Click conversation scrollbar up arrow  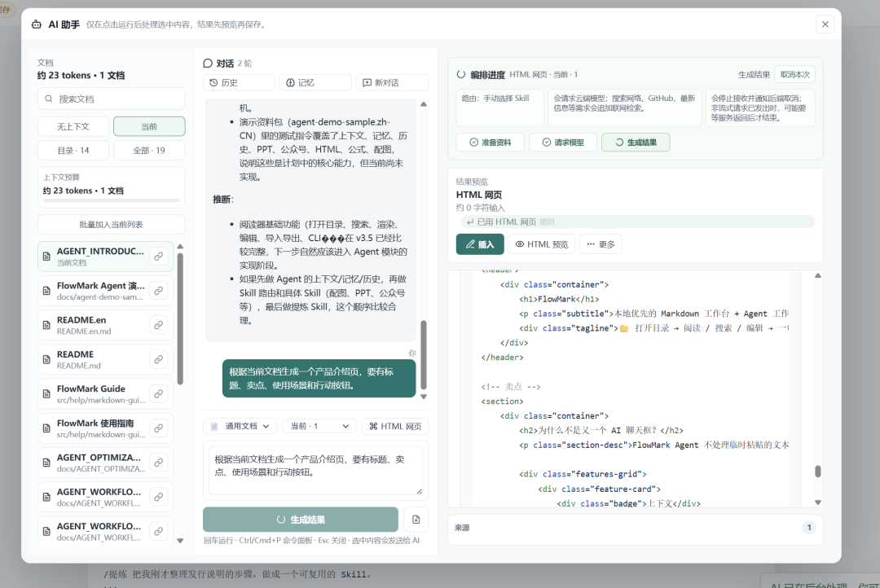(424, 104)
